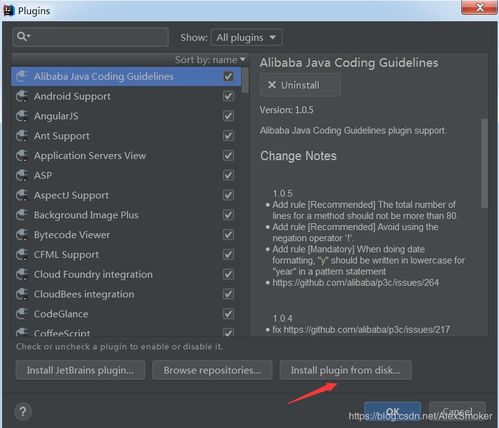499x428 pixels.
Task: Open the p3c issues 264 link
Action: [355, 283]
